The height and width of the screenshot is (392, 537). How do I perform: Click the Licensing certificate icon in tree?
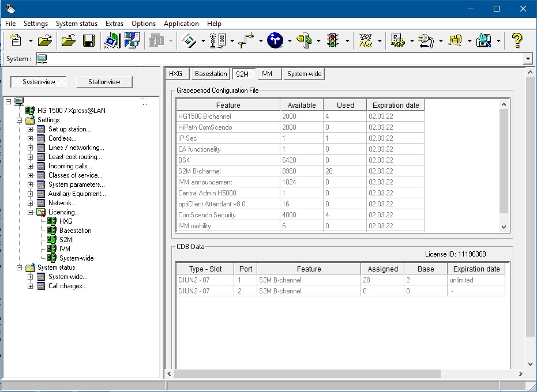tap(41, 212)
